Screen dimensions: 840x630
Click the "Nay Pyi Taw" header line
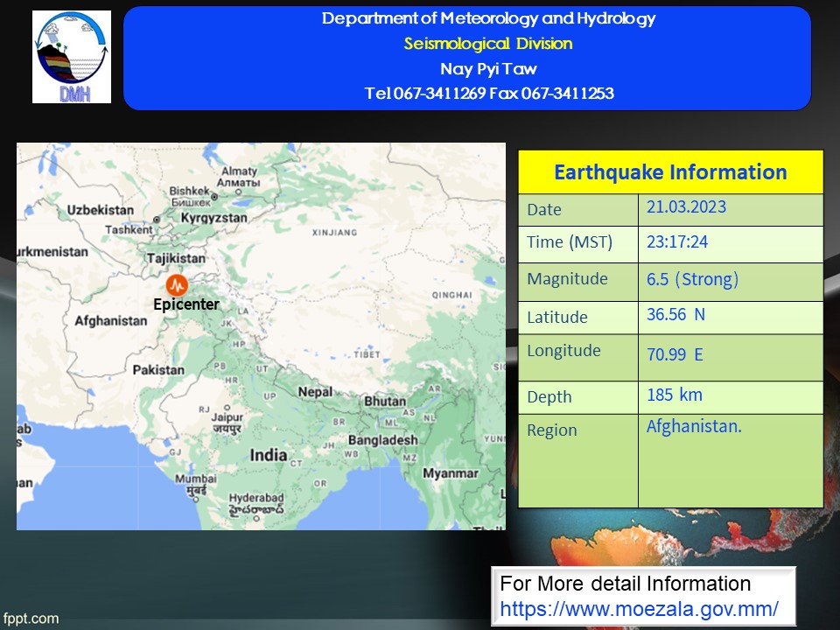point(488,69)
